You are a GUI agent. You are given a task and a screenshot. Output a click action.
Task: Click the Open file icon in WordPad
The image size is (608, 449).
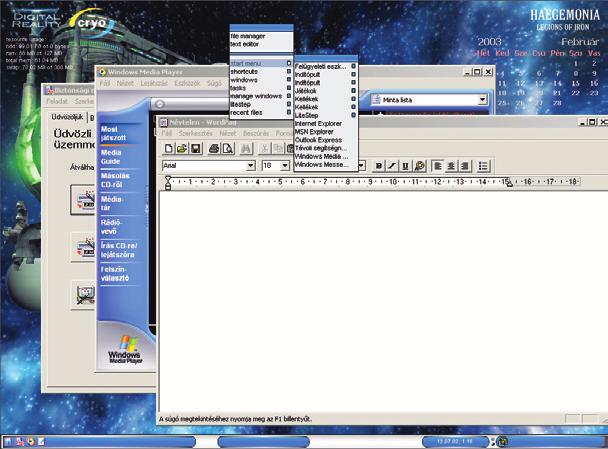tap(181, 148)
